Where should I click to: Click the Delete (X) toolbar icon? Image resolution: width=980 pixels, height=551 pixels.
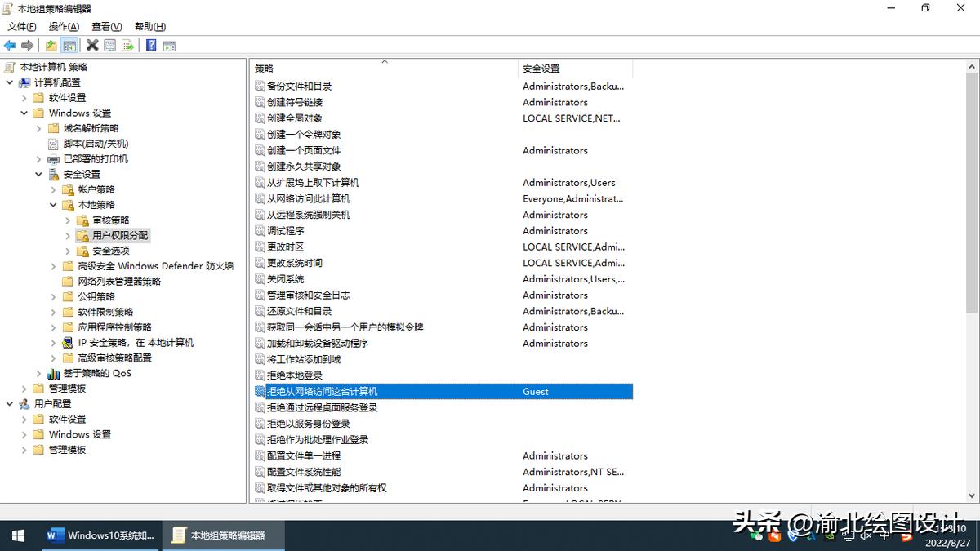(x=91, y=45)
